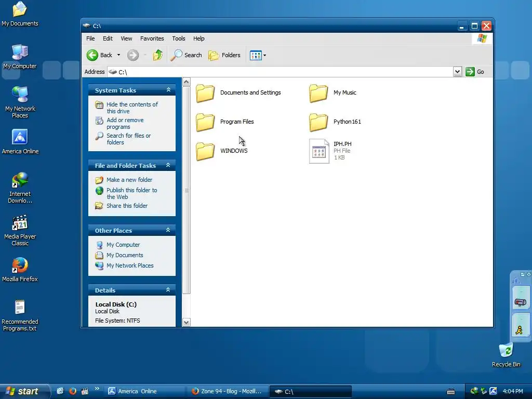Click Make a new folder link
Image resolution: width=532 pixels, height=399 pixels.
[129, 180]
